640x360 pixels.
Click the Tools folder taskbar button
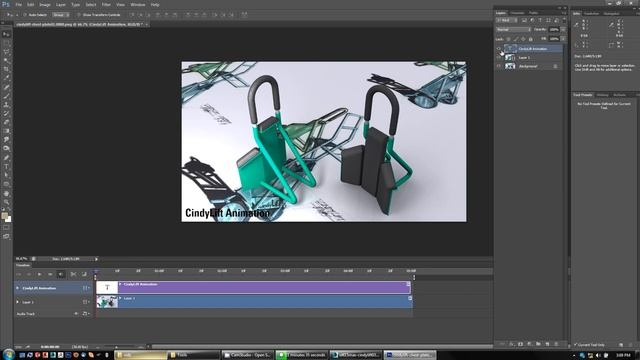click(193, 355)
